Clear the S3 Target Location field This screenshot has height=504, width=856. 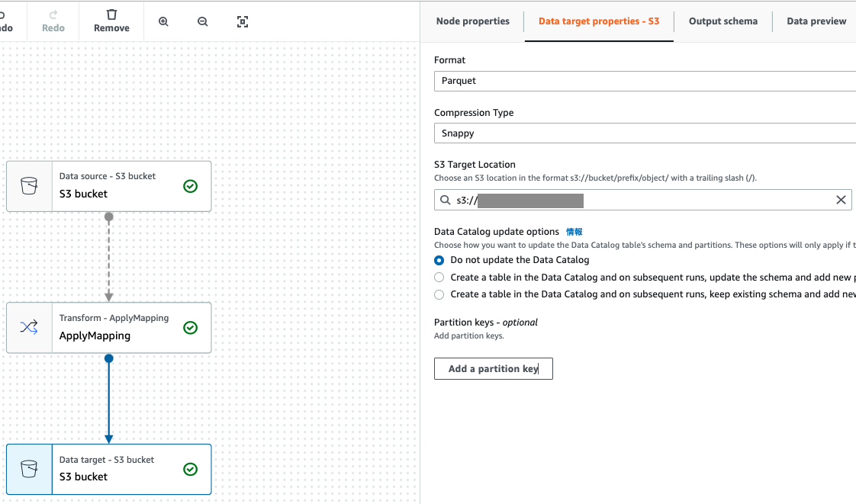[x=841, y=201]
